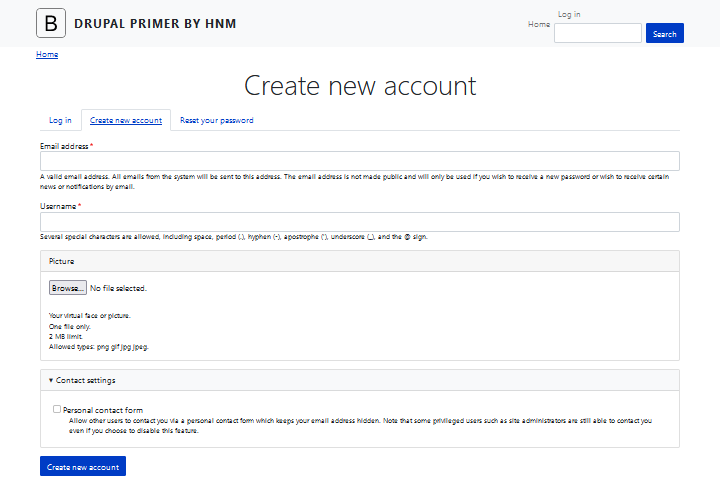The height and width of the screenshot is (493, 720).
Task: Click the Browse file button
Action: pyautogui.click(x=68, y=288)
